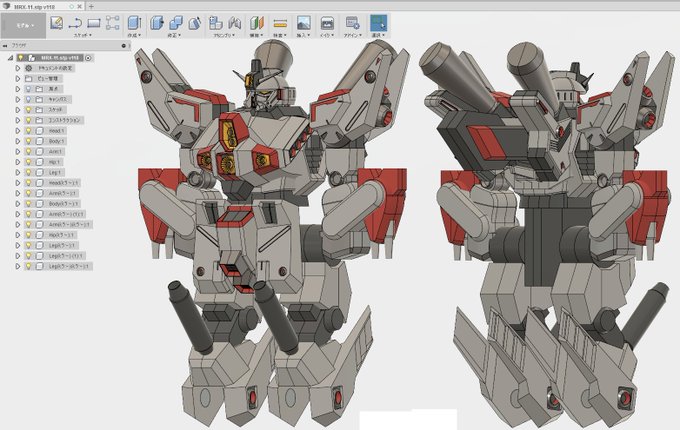This screenshot has width=680, height=430.
Task: Expand the Leg:1 component node
Action: coord(18,172)
